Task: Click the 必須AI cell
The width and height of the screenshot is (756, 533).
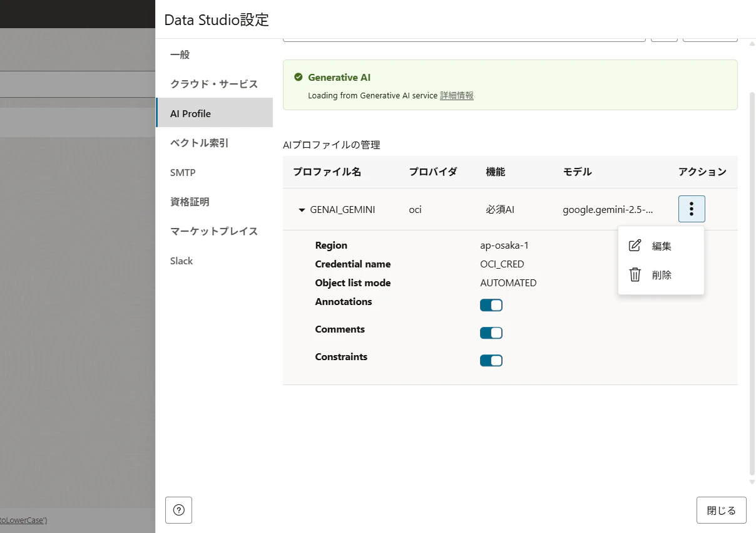Action: pos(500,210)
